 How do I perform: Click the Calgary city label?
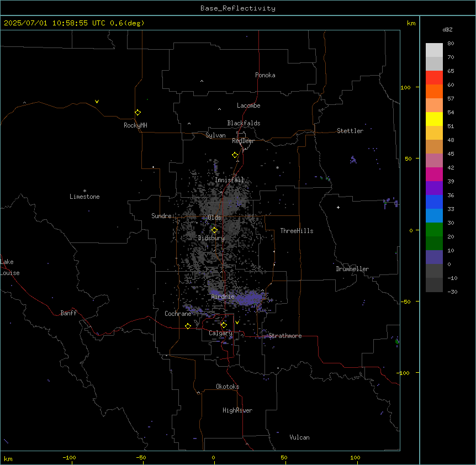pos(220,333)
